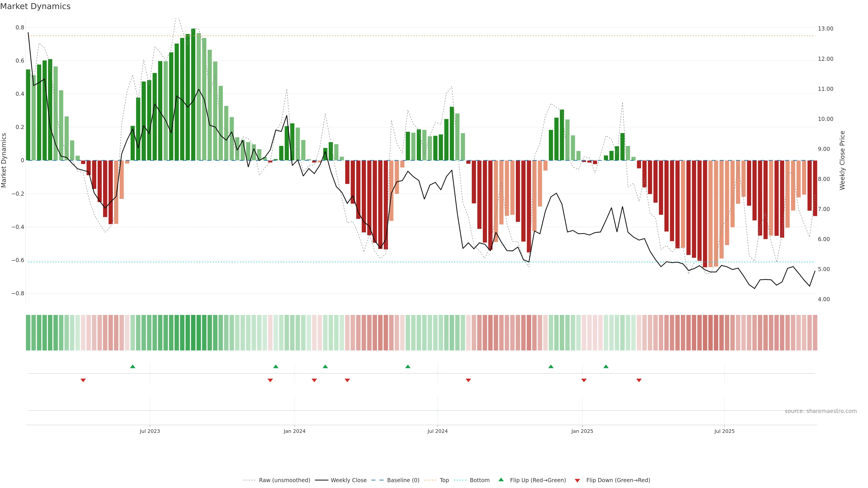868x488 pixels.
Task: Click the last green flip-up marker
Action: pyautogui.click(x=606, y=366)
